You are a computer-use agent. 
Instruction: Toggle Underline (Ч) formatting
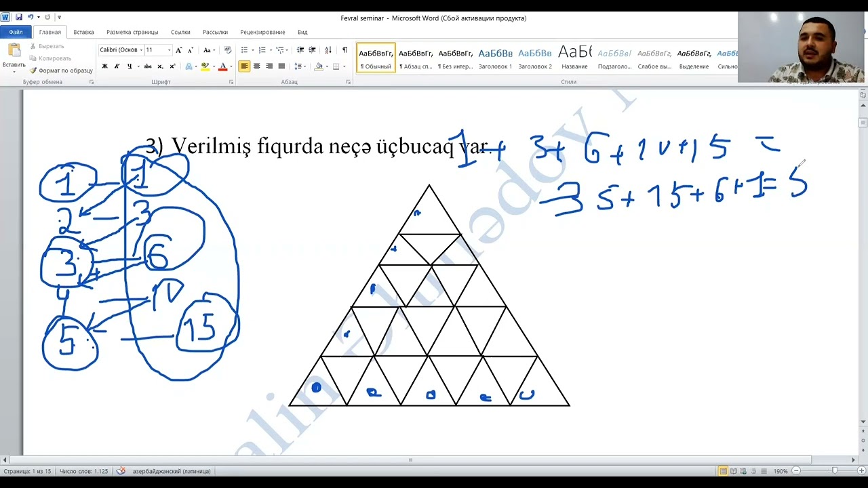point(130,66)
